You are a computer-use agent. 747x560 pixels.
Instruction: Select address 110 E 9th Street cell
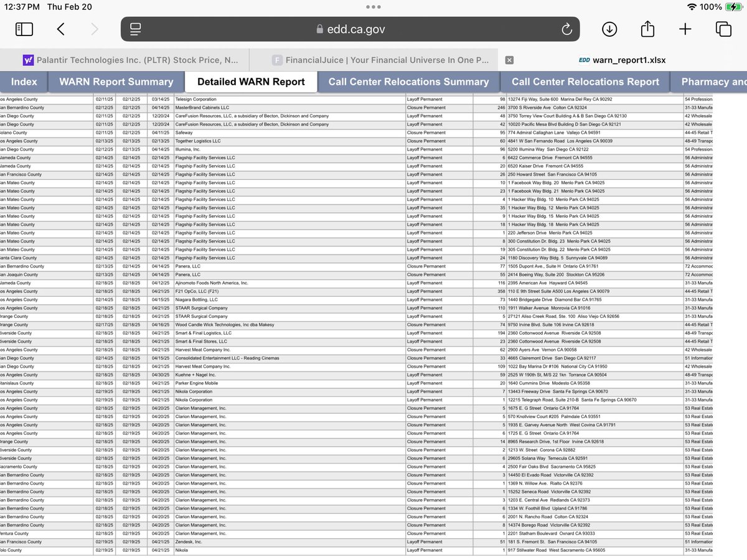[594, 291]
